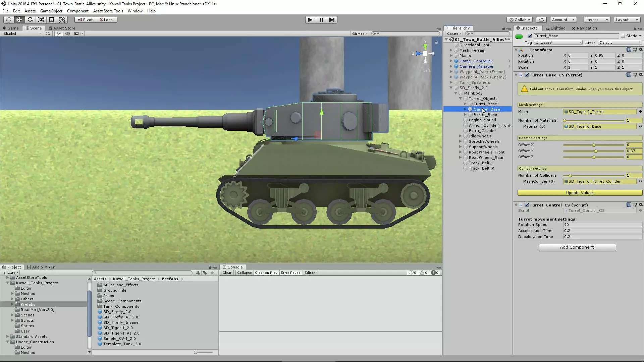Adjust the Offset Y slider
The width and height of the screenshot is (644, 362).
point(595,151)
